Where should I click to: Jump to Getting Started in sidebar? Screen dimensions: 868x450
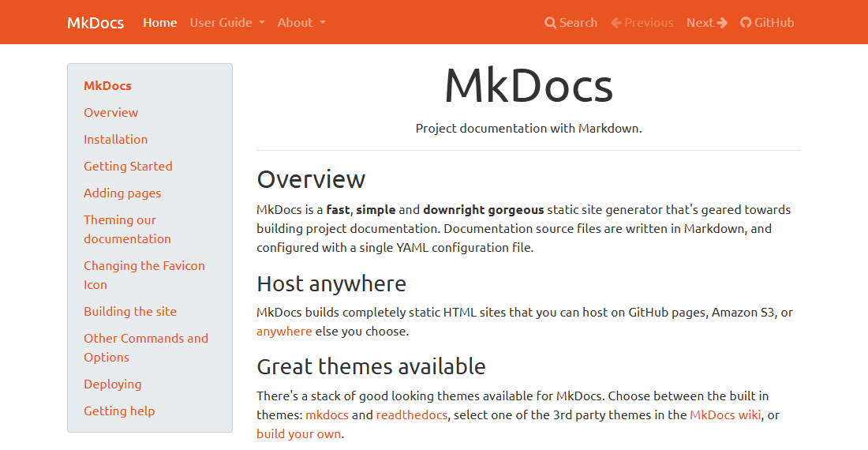click(x=128, y=166)
